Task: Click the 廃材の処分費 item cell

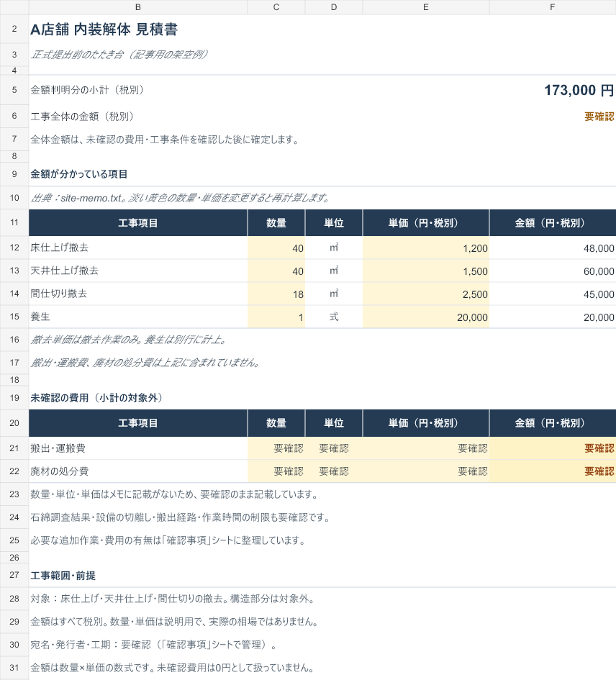Action: (138, 471)
